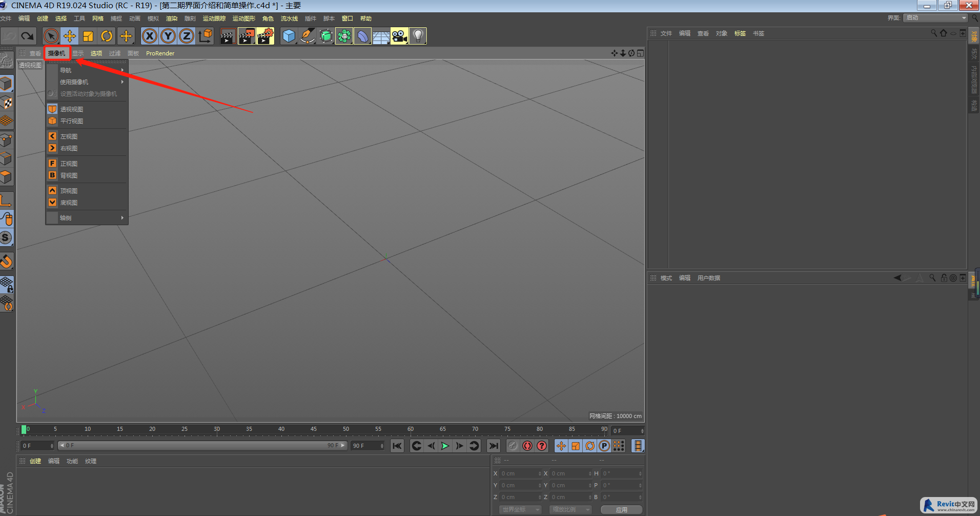Click the blue bend deformer icon

362,36
